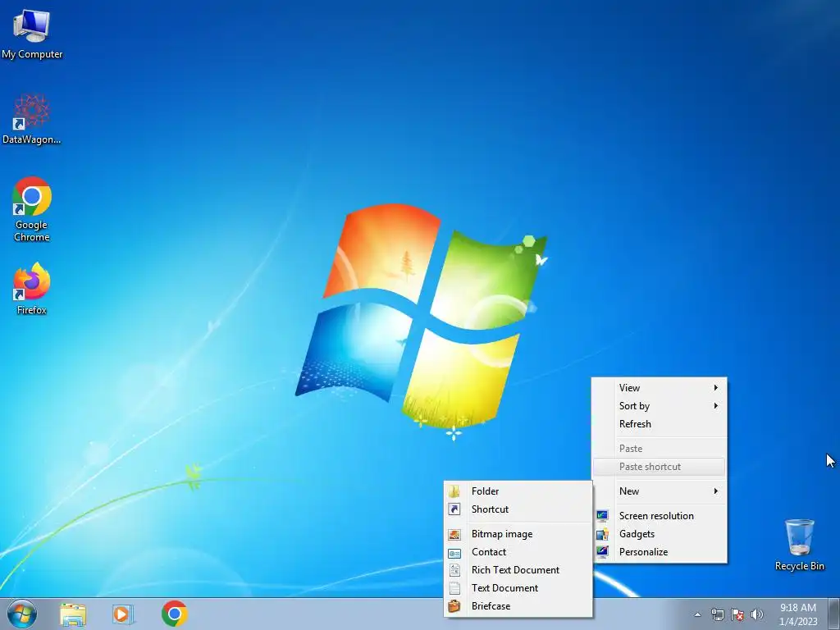Open the Windows Start button

coord(22,614)
